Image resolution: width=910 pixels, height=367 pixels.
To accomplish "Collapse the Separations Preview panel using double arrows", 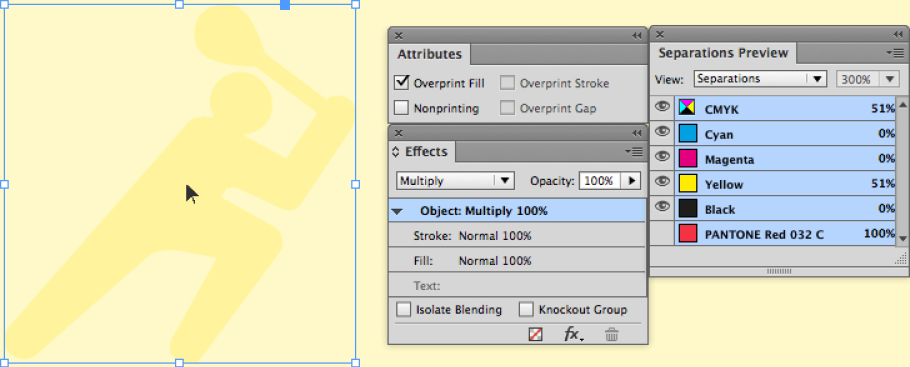I will click(898, 34).
